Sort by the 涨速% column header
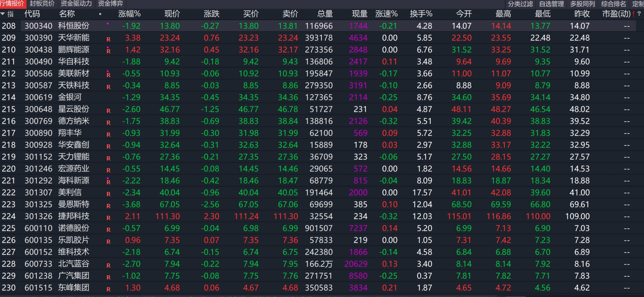Image resolution: width=644 pixels, height=297 pixels. [x=386, y=14]
